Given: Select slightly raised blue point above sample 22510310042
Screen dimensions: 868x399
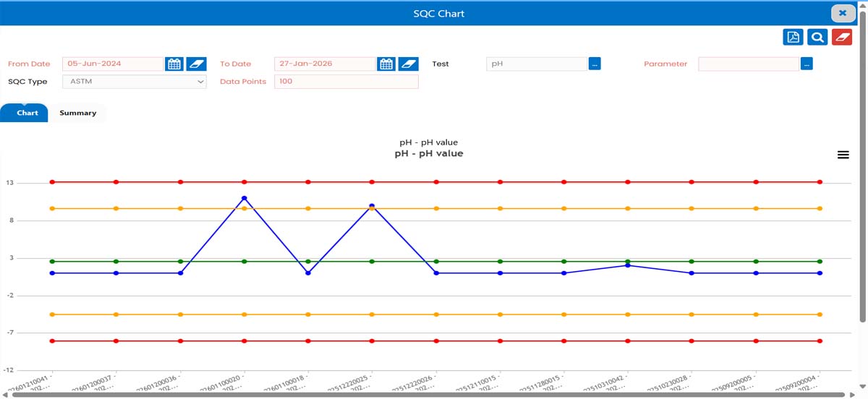Looking at the screenshot, I should 628,265.
